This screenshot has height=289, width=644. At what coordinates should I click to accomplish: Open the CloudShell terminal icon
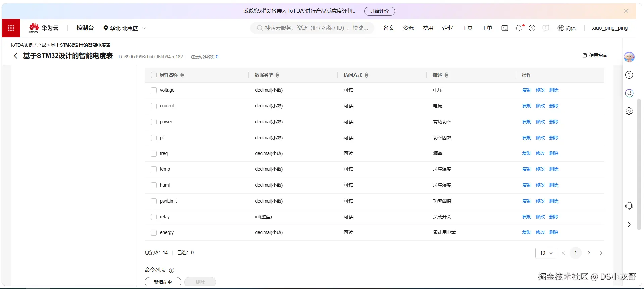click(x=505, y=28)
